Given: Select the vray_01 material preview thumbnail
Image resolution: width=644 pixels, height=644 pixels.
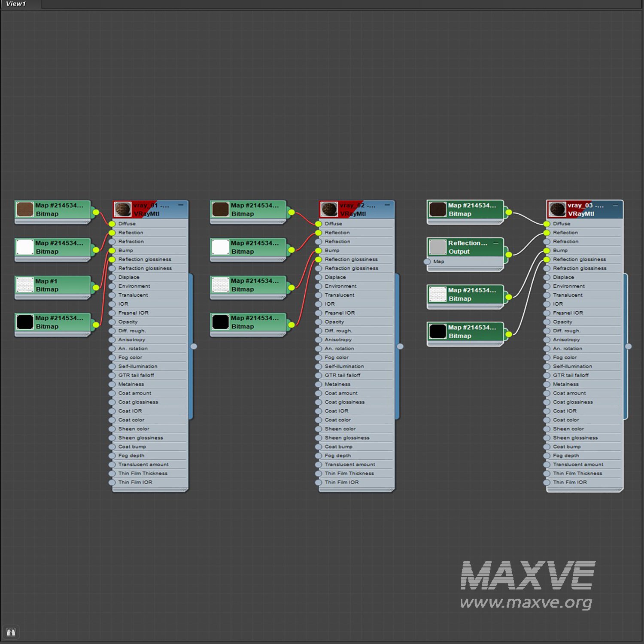Looking at the screenshot, I should point(123,210).
